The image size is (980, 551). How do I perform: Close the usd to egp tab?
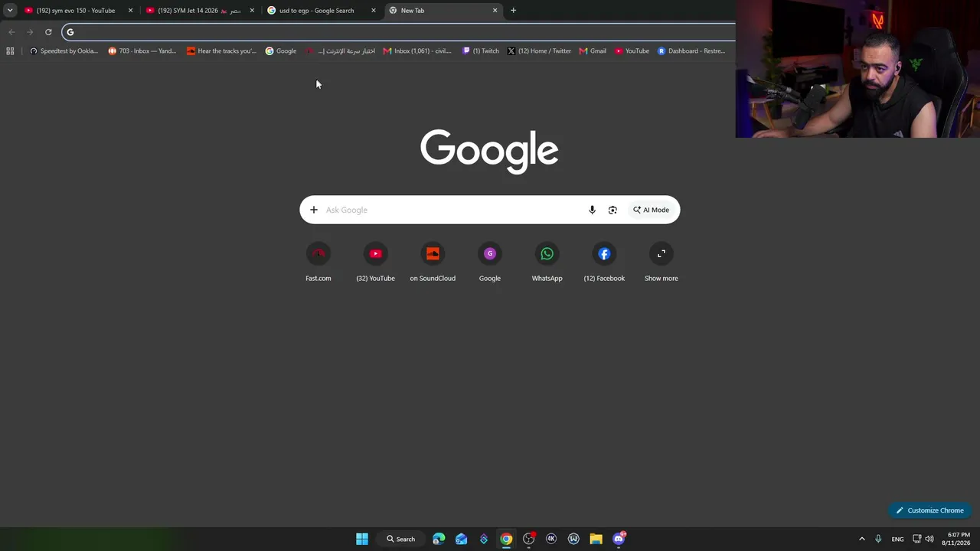click(x=374, y=11)
